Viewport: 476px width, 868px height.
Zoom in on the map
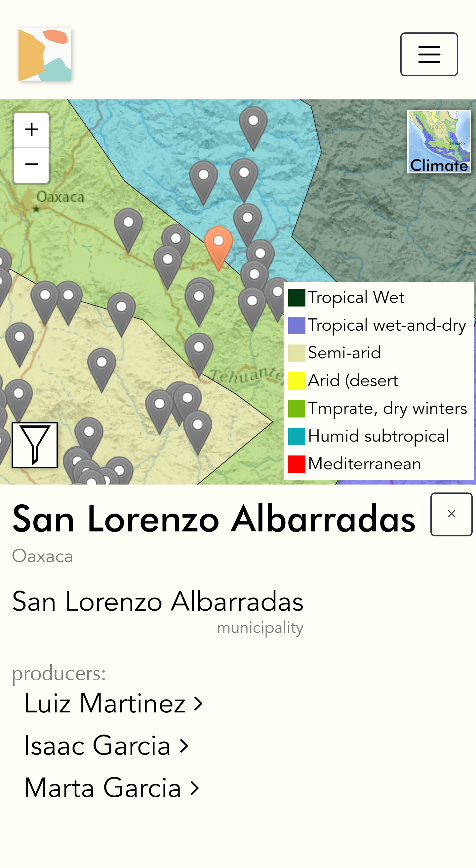pos(31,130)
